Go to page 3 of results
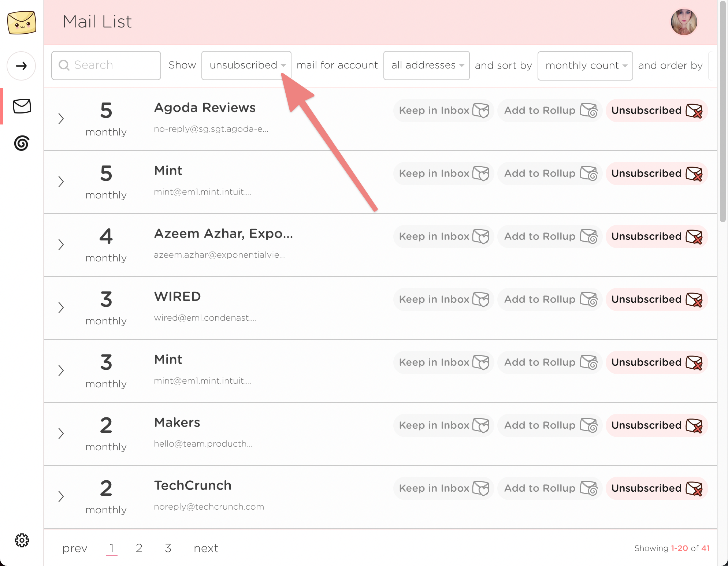The height and width of the screenshot is (566, 728). point(168,548)
